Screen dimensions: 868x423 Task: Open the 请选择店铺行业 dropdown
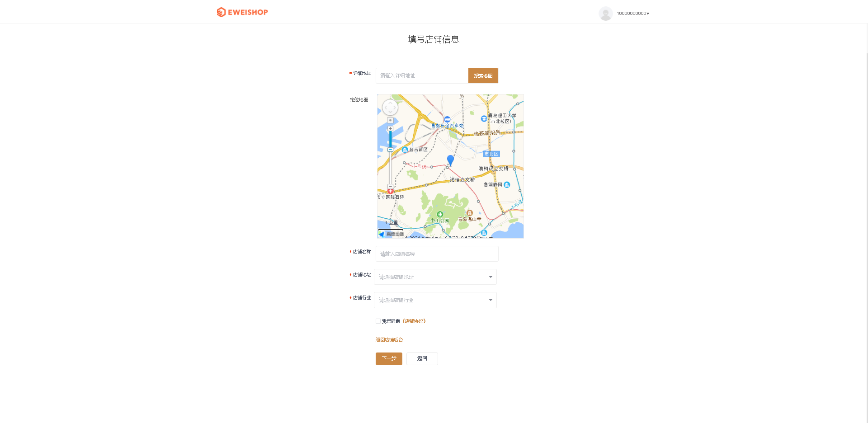coord(435,300)
